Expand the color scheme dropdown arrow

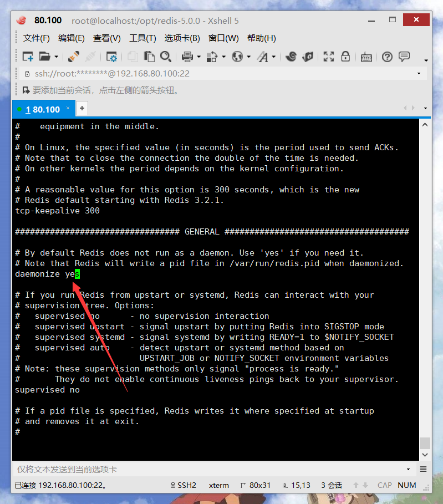[x=224, y=57]
